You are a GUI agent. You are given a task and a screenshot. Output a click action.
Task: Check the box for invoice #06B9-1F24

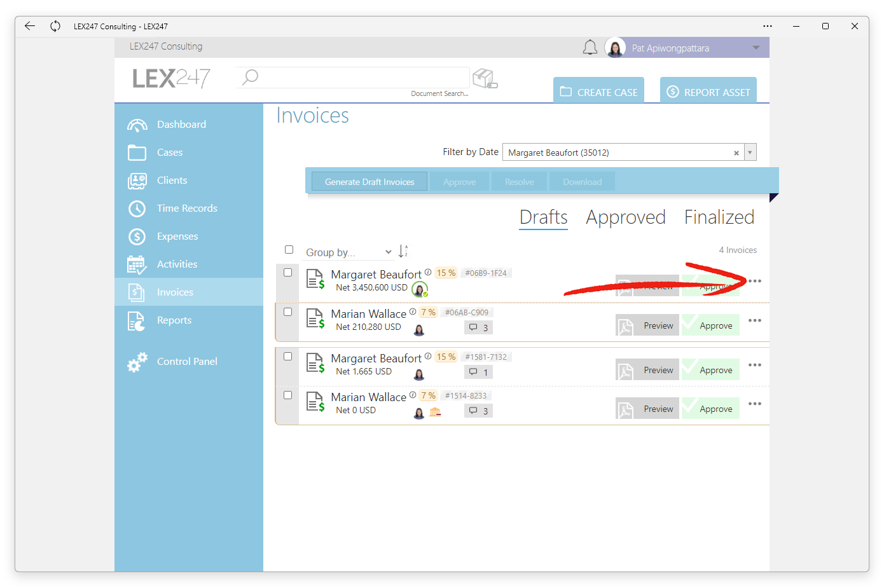[287, 273]
